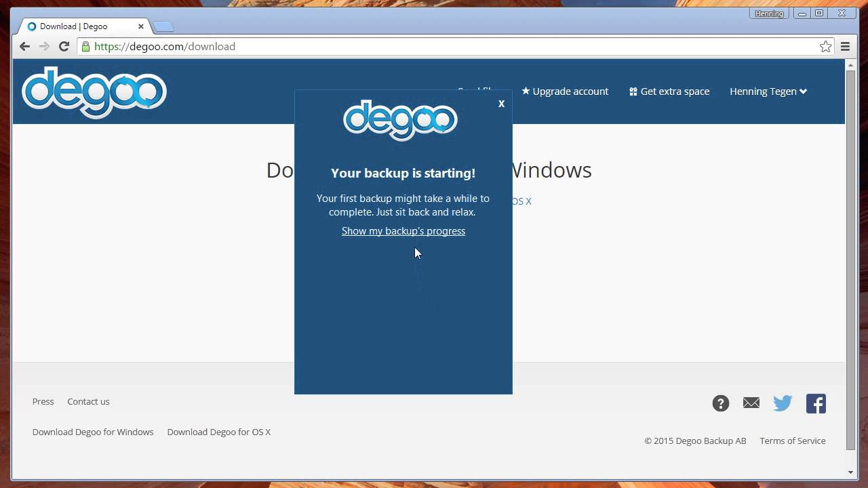Open the Terms of Service link

pos(793,441)
